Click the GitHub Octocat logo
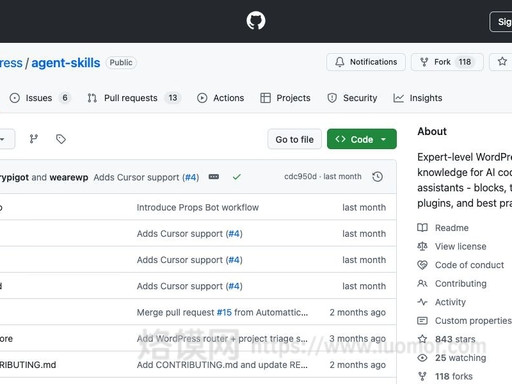Viewport: 512px width, 384px height. pyautogui.click(x=256, y=21)
